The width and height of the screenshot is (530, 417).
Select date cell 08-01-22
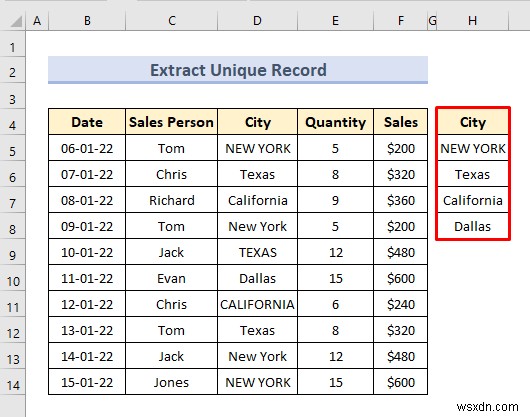pyautogui.click(x=87, y=200)
